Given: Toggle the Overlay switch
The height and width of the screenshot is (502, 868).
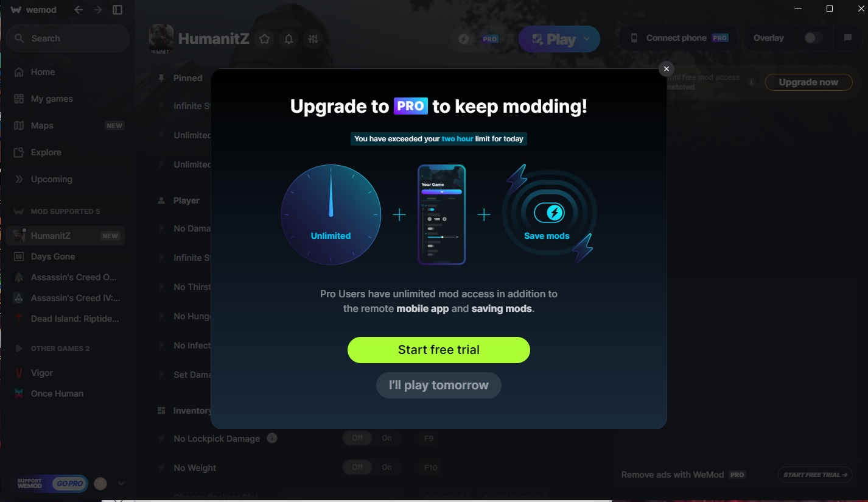Looking at the screenshot, I should tap(813, 38).
